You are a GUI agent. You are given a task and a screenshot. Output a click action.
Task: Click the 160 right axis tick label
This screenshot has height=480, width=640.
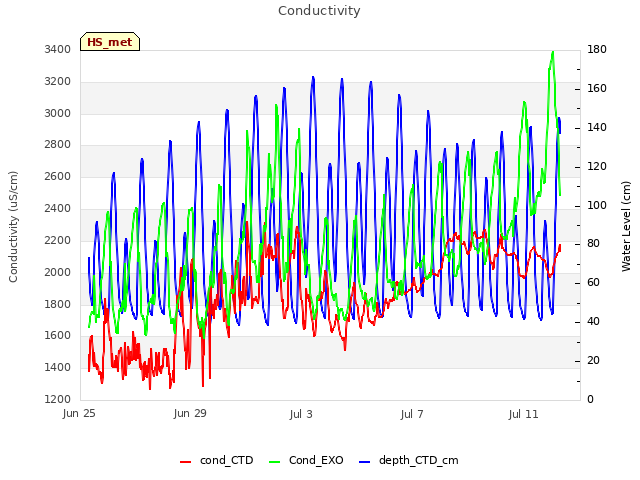tap(597, 89)
